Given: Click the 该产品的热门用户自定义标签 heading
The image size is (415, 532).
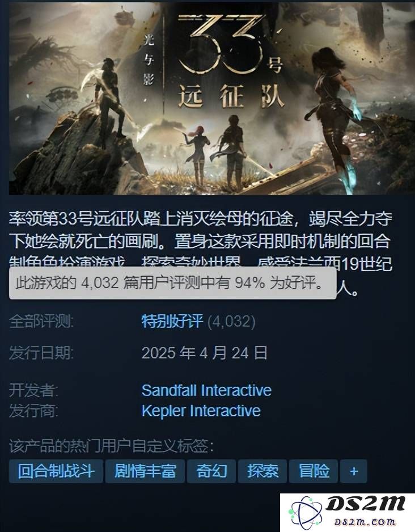Looking at the screenshot, I should point(111,446).
